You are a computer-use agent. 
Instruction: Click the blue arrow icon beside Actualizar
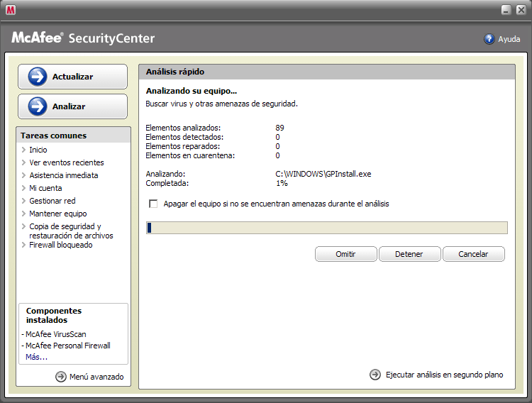(37, 77)
